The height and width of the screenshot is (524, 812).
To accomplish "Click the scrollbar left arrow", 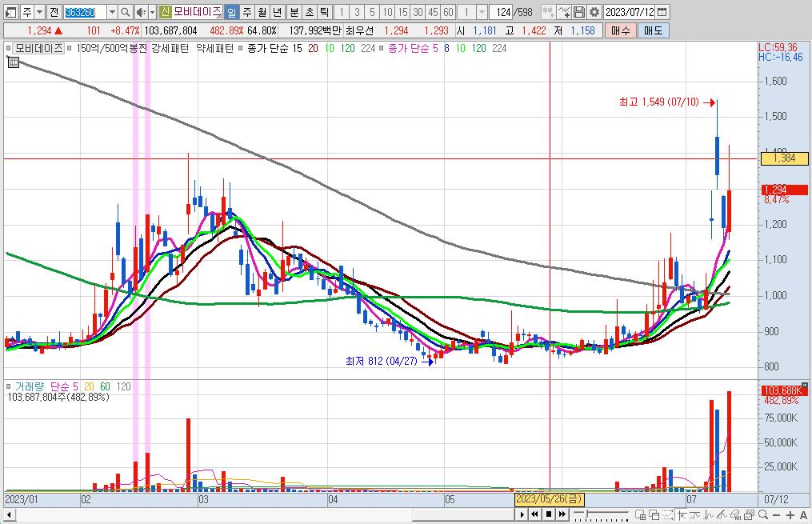I will (9, 514).
